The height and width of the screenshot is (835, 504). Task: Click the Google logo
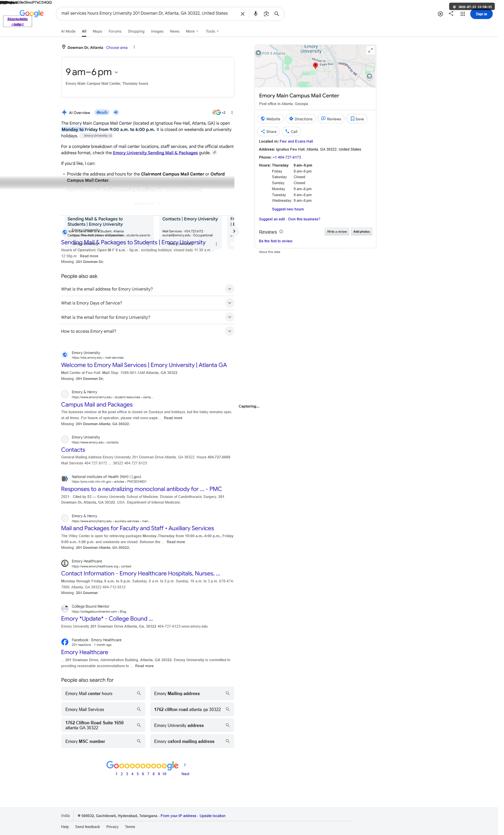(x=32, y=13)
